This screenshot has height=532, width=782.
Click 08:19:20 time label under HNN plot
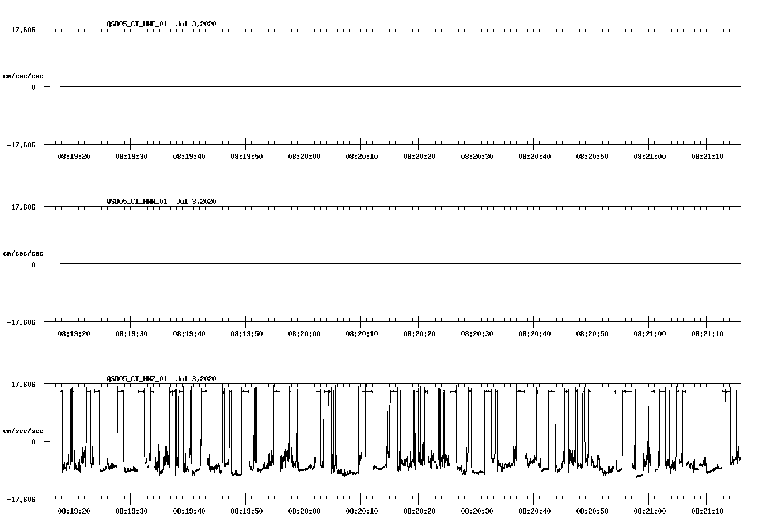click(x=74, y=333)
